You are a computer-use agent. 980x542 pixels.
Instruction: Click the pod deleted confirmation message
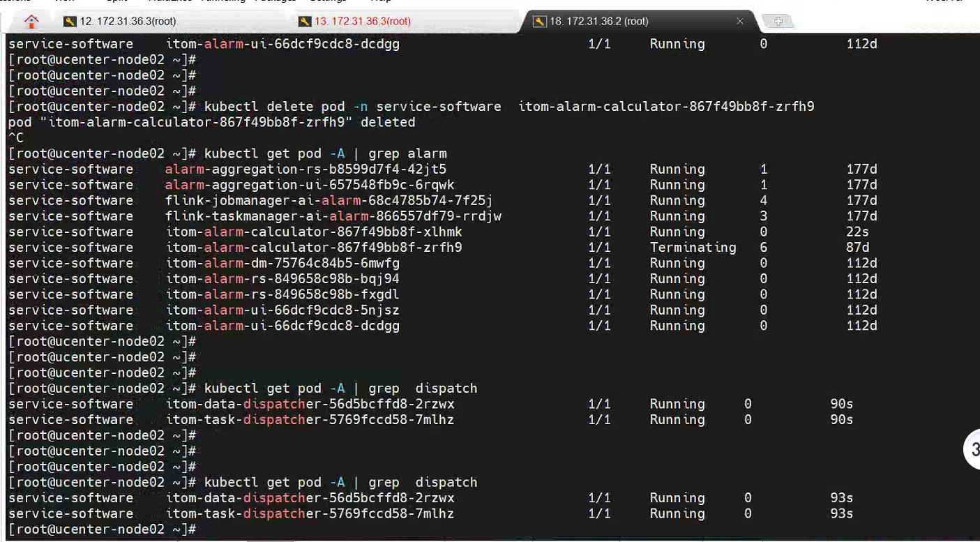211,123
